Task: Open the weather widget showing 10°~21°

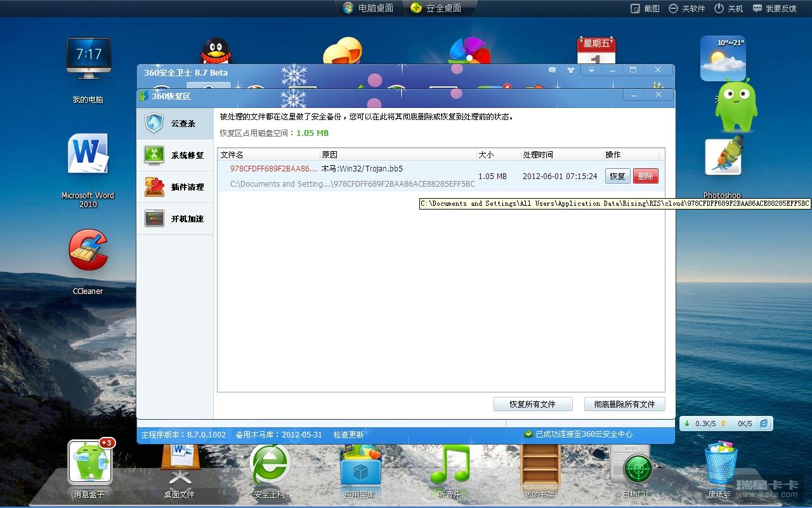Action: point(723,58)
